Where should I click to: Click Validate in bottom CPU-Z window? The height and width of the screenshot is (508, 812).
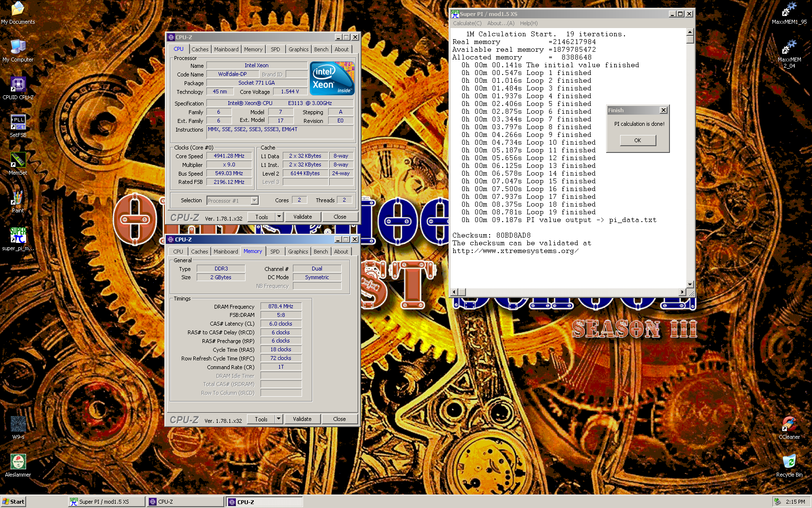pos(302,419)
